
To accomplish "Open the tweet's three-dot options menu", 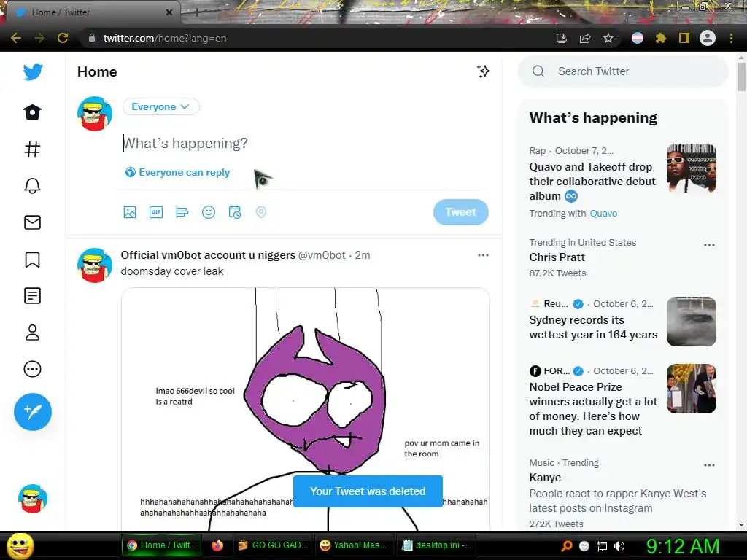I will coord(483,255).
